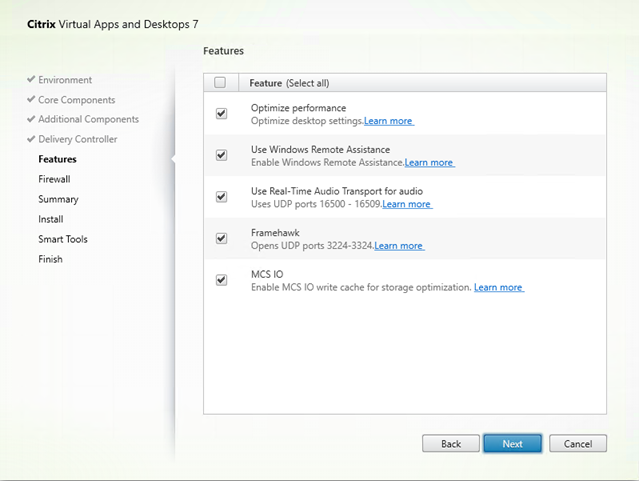Click the Optimize performance feature title

pos(298,108)
